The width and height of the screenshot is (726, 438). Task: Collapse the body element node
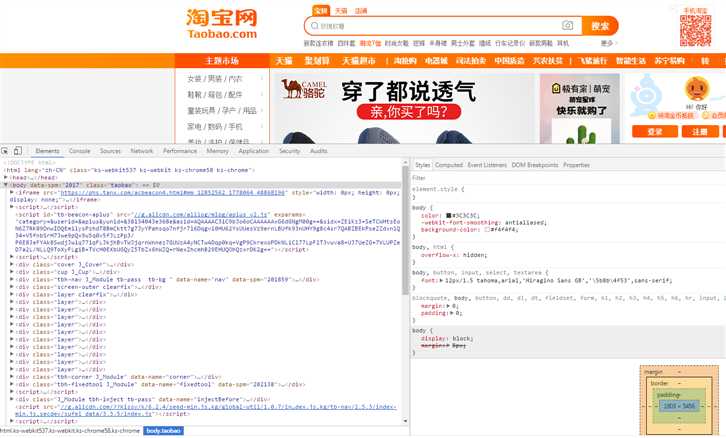pos(6,185)
